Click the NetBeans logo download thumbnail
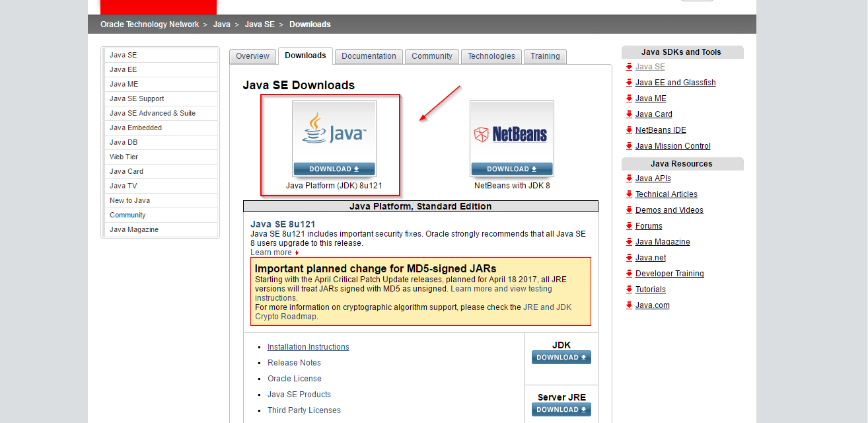This screenshot has height=423, width=868. point(512,139)
